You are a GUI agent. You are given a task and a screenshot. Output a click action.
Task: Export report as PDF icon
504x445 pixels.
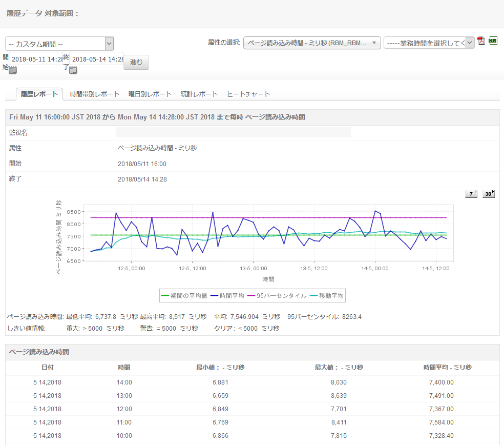pyautogui.click(x=481, y=41)
